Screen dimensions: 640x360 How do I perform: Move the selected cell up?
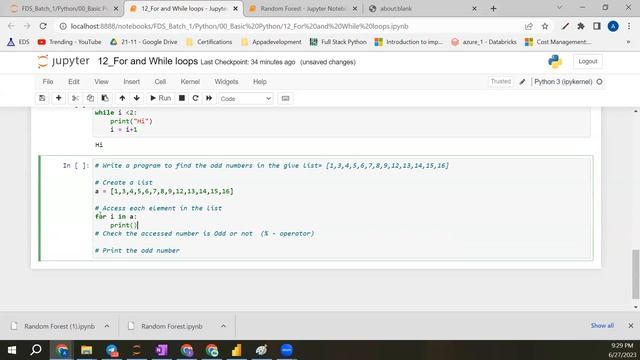(x=122, y=98)
